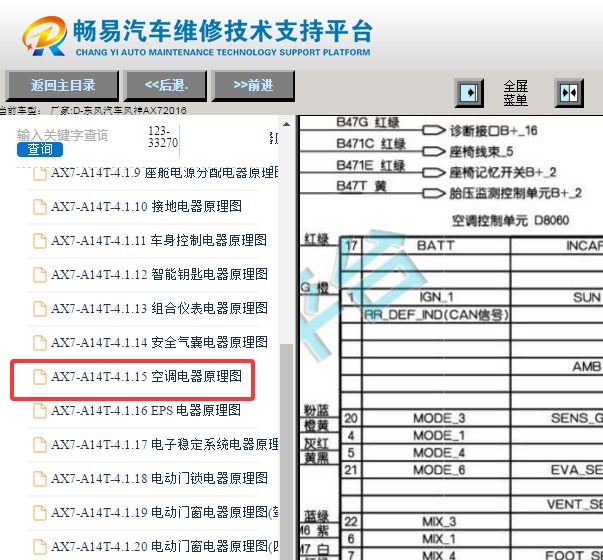Open AX7-A14T-4.1.16 EPS 电器原理图
The height and width of the screenshot is (560, 603).
(x=146, y=410)
